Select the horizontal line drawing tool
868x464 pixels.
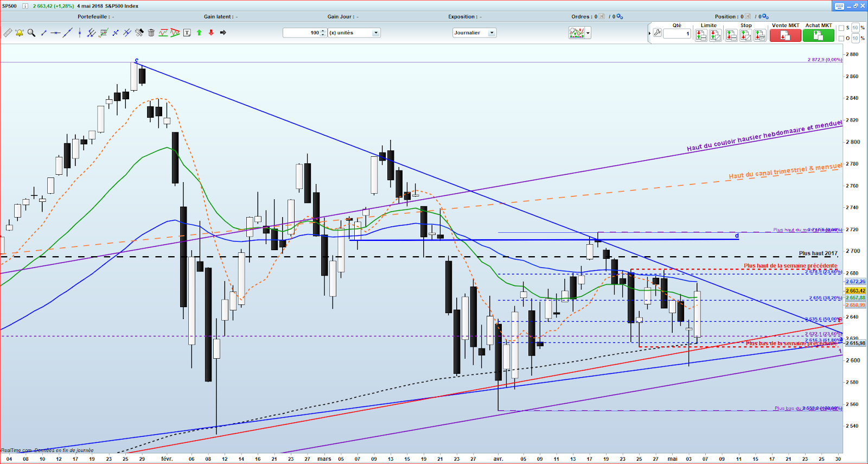(x=55, y=33)
